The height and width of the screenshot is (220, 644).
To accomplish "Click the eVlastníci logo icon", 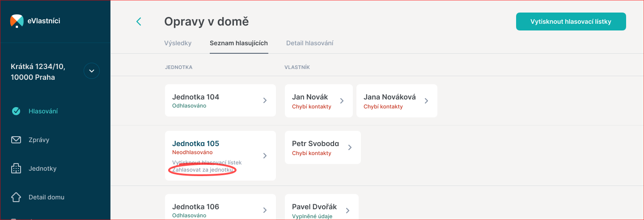I will 17,21.
